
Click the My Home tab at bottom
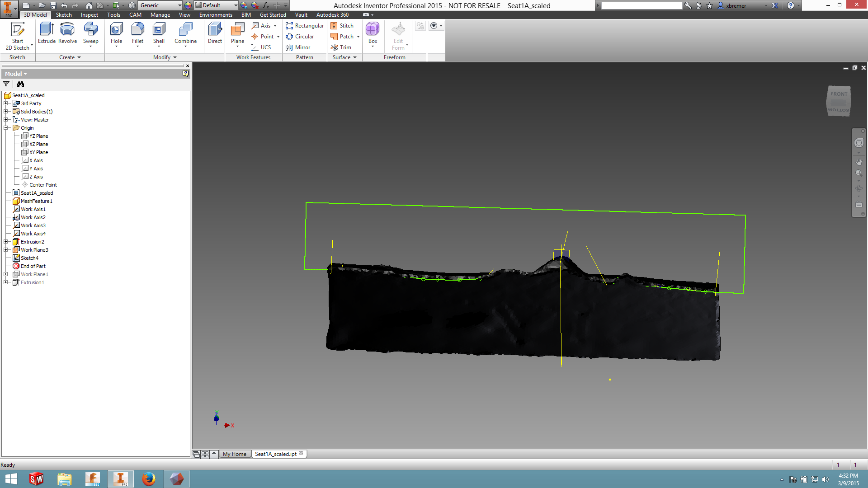pos(234,454)
